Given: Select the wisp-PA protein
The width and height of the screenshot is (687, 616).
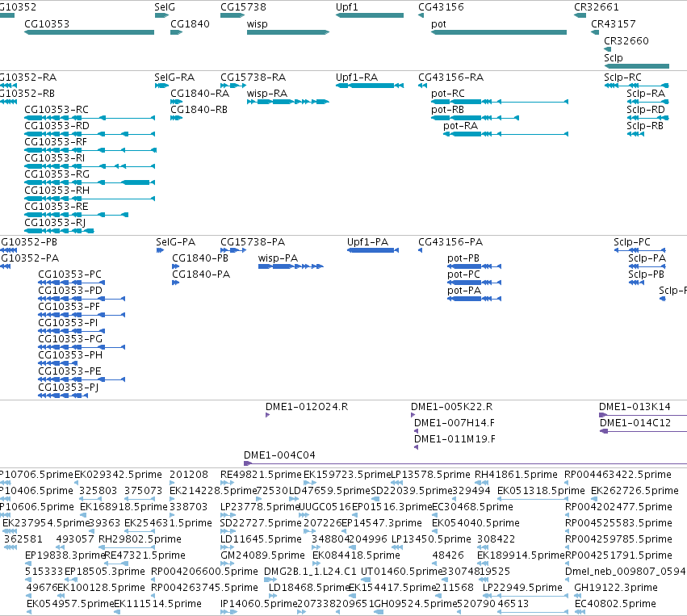Looking at the screenshot, I should 291,266.
